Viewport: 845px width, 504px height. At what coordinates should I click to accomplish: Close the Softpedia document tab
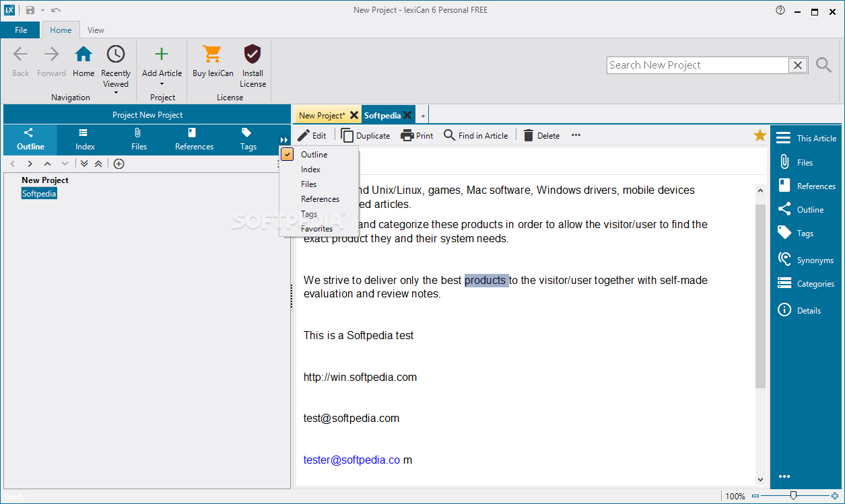pyautogui.click(x=407, y=116)
